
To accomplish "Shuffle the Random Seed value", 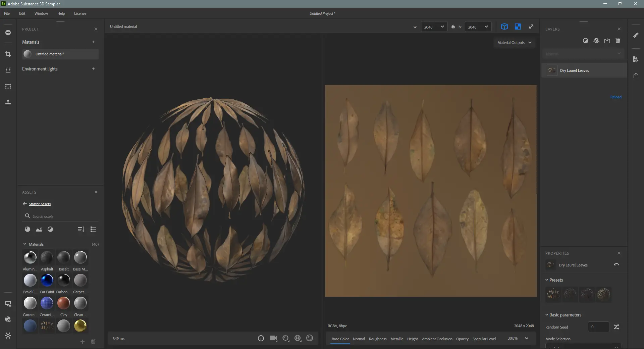I will click(616, 327).
